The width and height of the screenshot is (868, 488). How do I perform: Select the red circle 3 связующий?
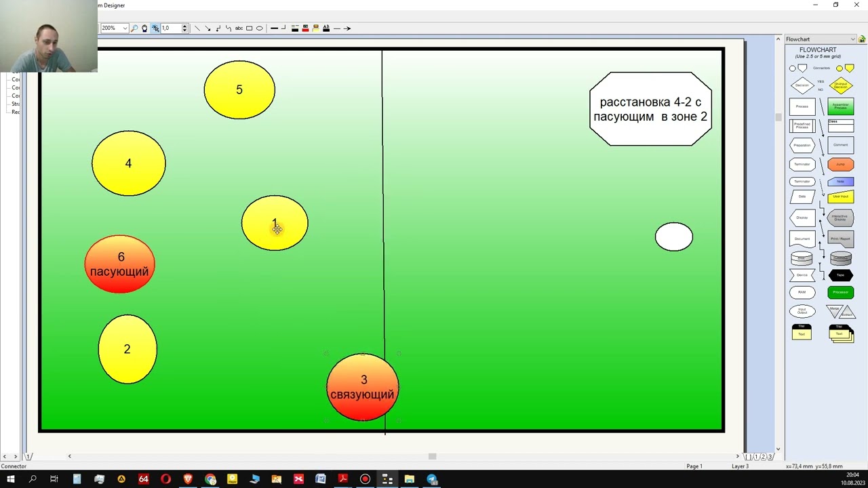pyautogui.click(x=363, y=387)
